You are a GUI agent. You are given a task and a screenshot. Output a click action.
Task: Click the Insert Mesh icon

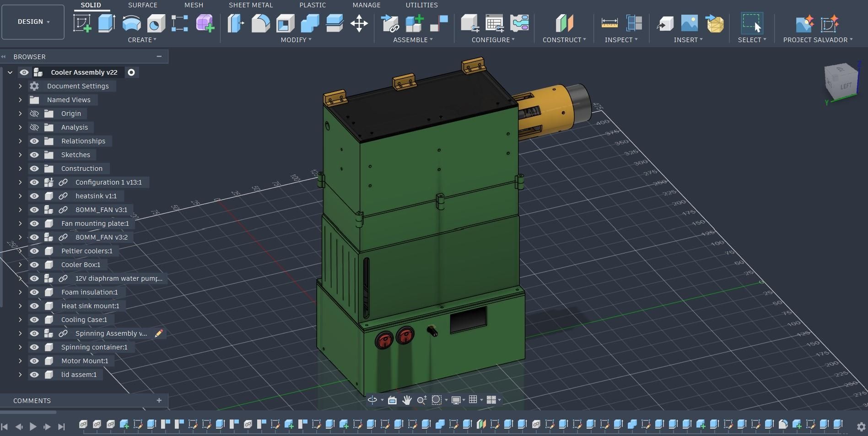coord(714,23)
